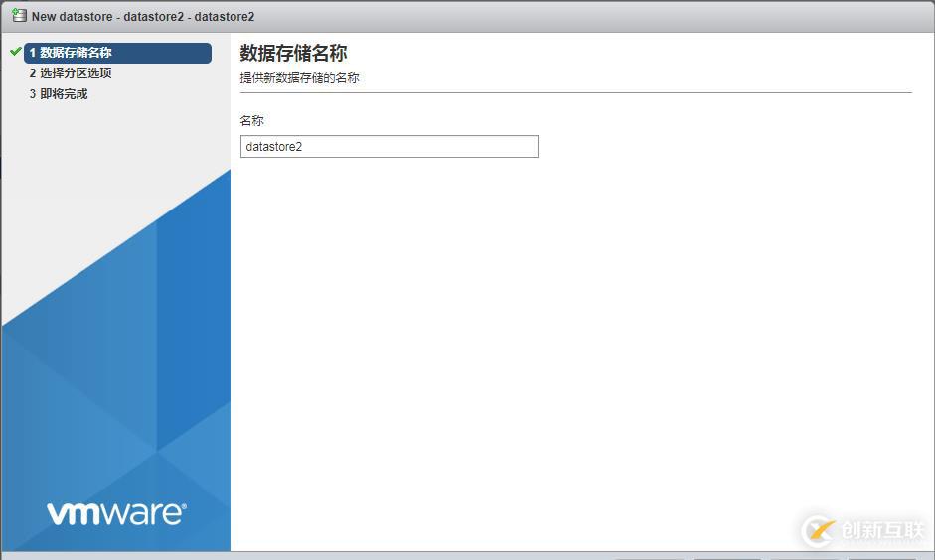The height and width of the screenshot is (560, 935).
Task: Click the vmware logo
Action: click(117, 513)
